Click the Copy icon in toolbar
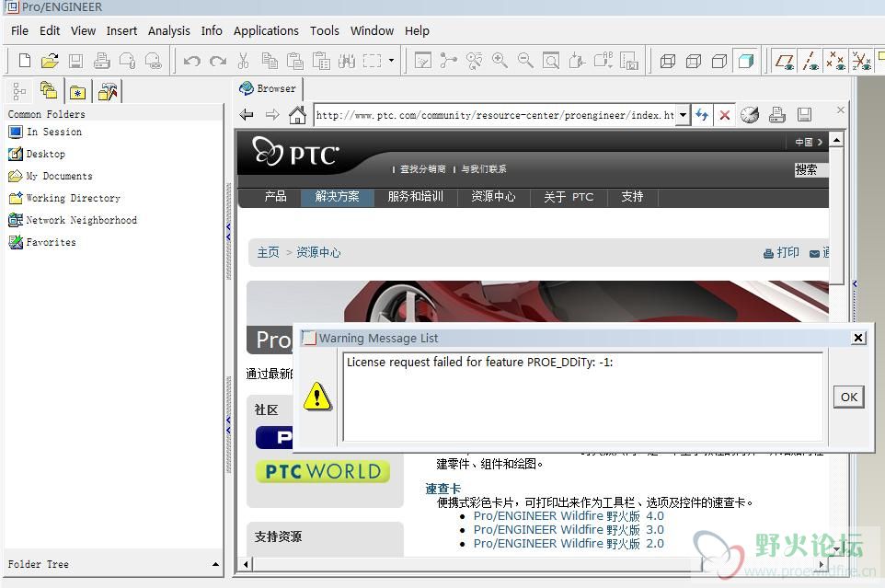This screenshot has width=885, height=588. click(x=270, y=61)
